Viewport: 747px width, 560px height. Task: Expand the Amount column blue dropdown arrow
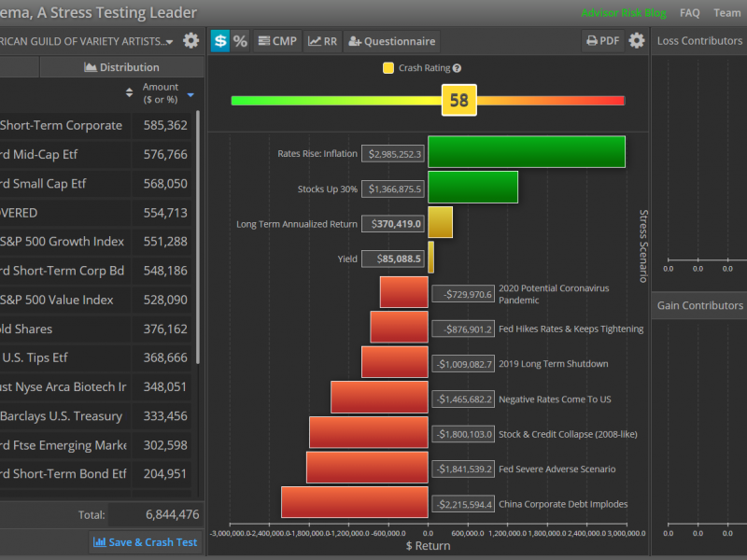click(x=190, y=94)
